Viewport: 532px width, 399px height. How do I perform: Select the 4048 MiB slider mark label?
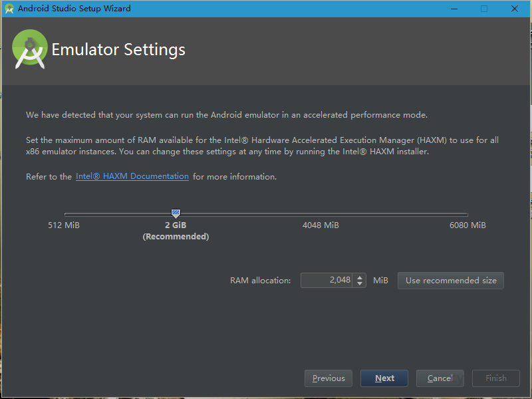(321, 225)
